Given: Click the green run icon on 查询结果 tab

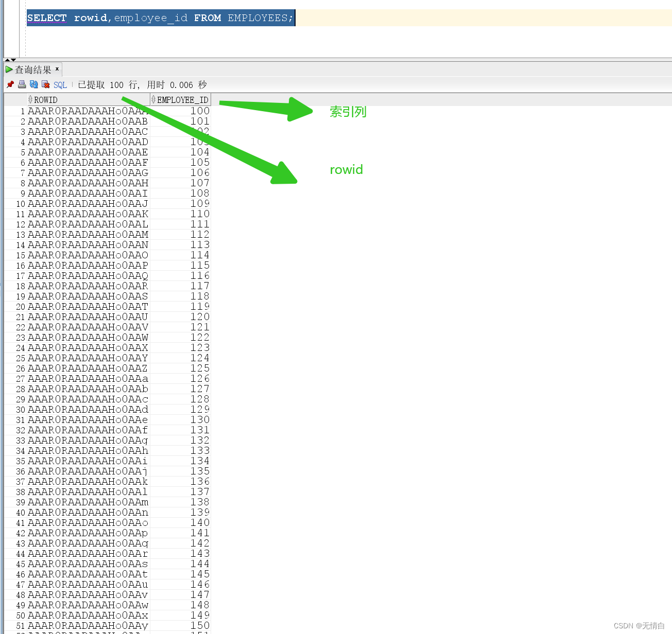Looking at the screenshot, I should pos(9,69).
